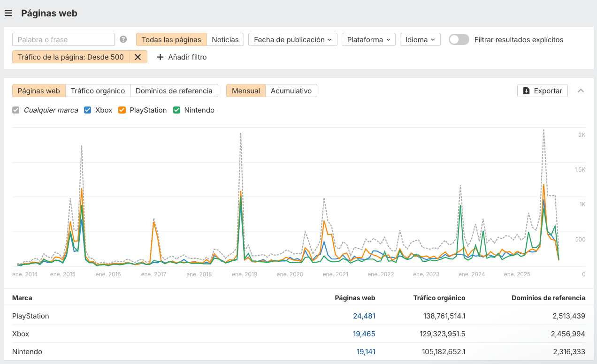Viewport: 597px width, 364px height.
Task: Click the Nintendo 19,141 pages link
Action: [366, 351]
